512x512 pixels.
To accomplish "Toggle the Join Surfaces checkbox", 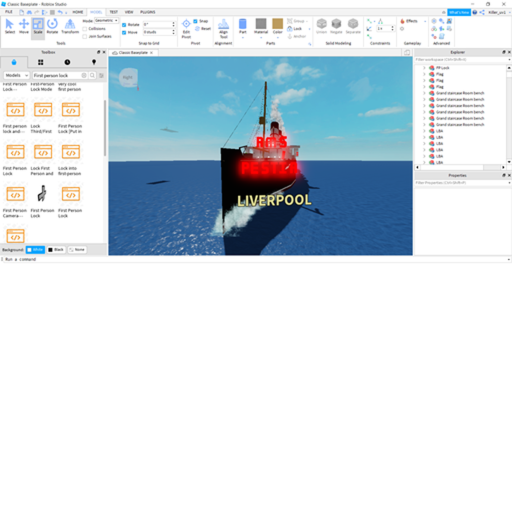I will [85, 36].
